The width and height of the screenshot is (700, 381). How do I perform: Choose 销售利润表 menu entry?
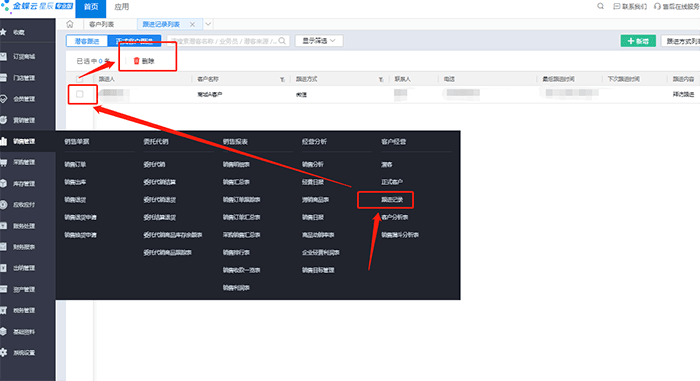[236, 288]
